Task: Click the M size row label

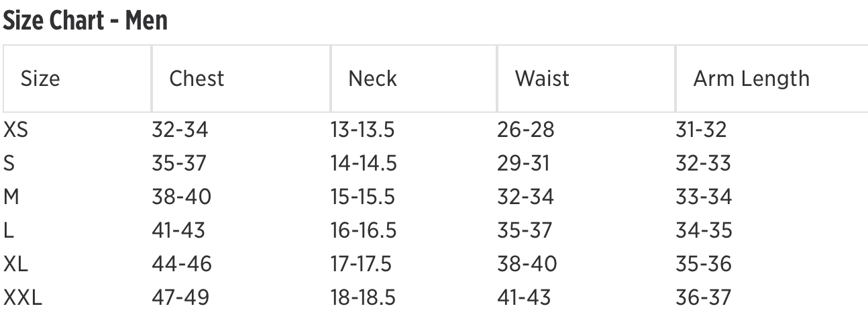Action: (x=11, y=197)
